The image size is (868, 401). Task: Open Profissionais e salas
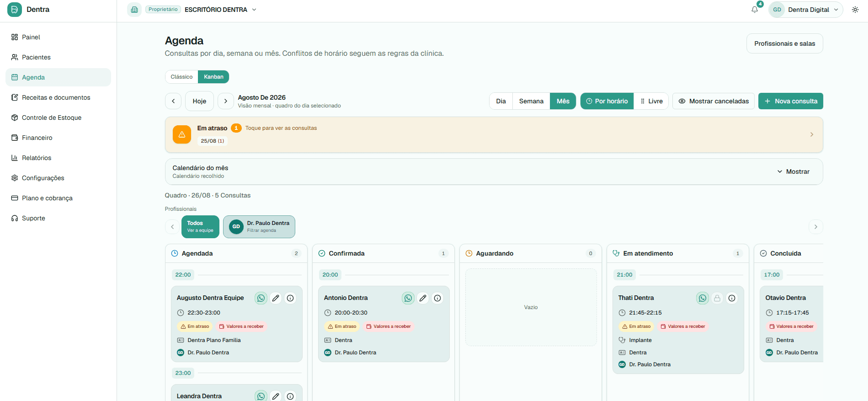785,43
